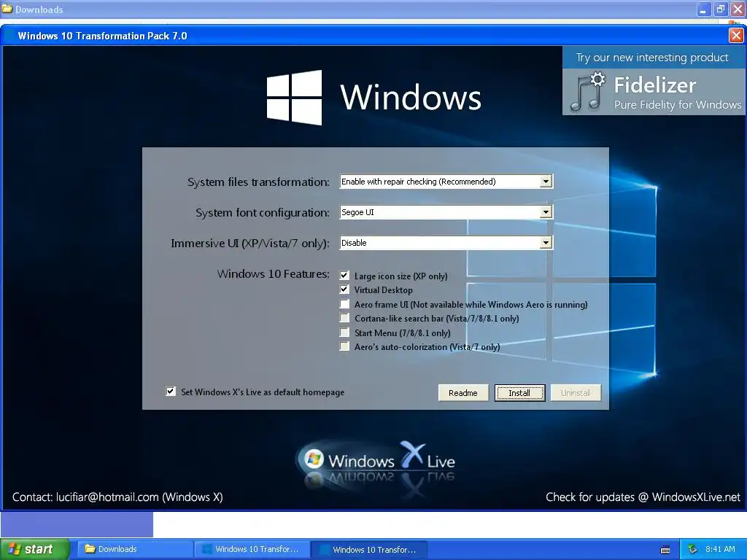Click the Contact lucifiar@hotmail.com text
The height and width of the screenshot is (560, 747).
(x=117, y=497)
